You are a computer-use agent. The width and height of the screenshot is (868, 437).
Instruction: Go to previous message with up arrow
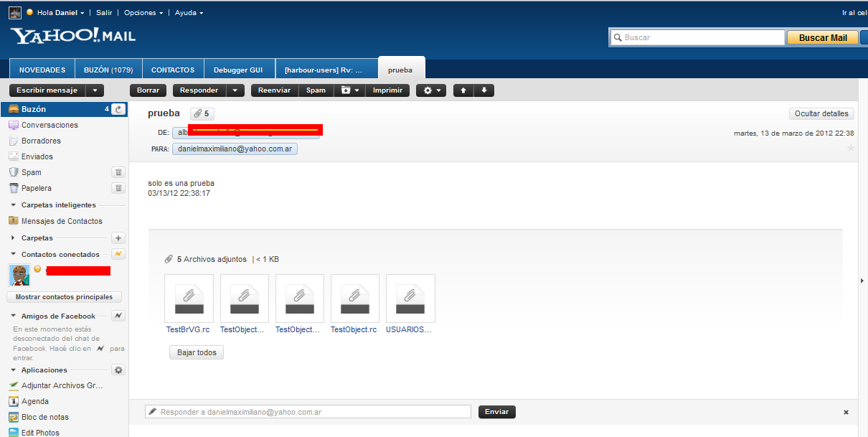click(x=463, y=90)
